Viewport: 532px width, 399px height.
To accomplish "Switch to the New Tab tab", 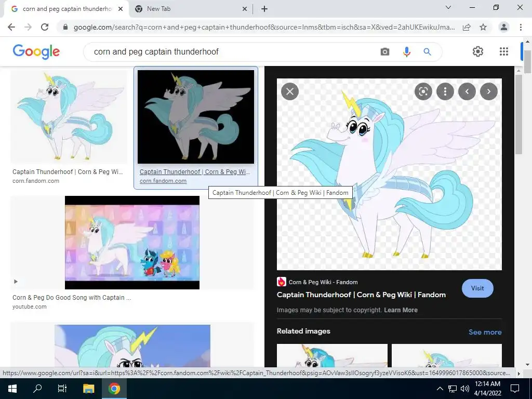I will pos(191,9).
